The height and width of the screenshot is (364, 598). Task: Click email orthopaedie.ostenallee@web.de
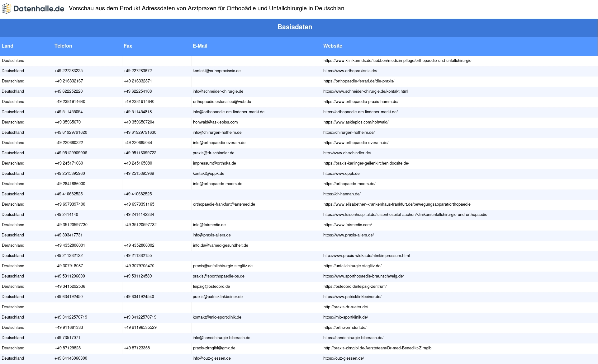222,102
